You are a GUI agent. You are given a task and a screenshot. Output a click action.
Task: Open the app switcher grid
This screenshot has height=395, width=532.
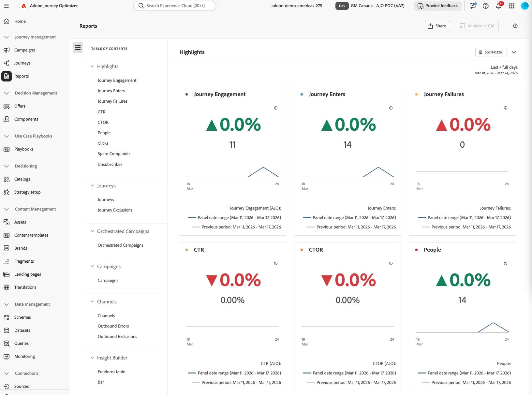point(512,6)
